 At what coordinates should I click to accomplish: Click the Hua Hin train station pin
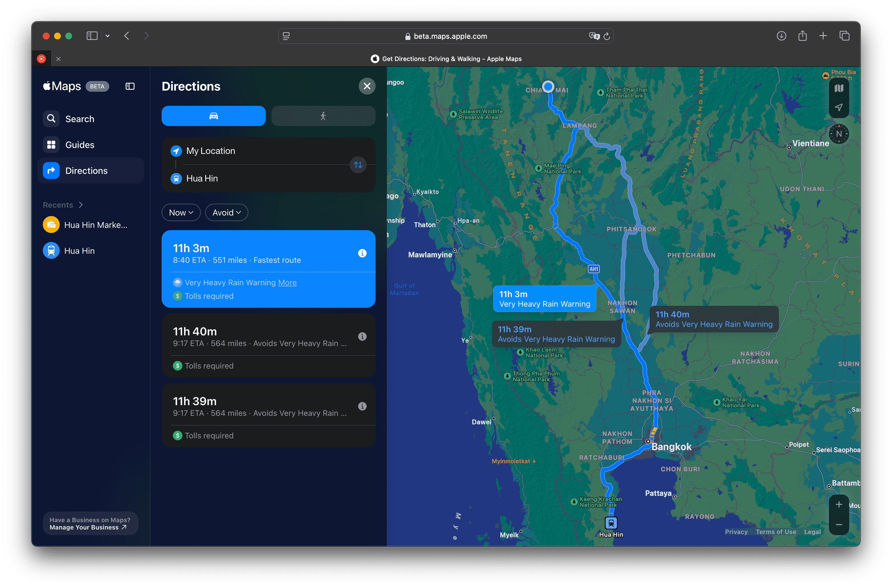pyautogui.click(x=611, y=522)
